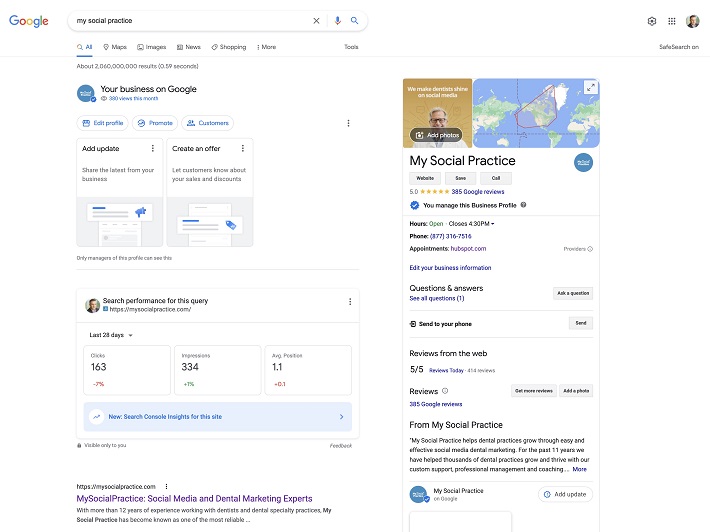This screenshot has width=710, height=532.
Task: Open the Add update card
Action: click(120, 192)
